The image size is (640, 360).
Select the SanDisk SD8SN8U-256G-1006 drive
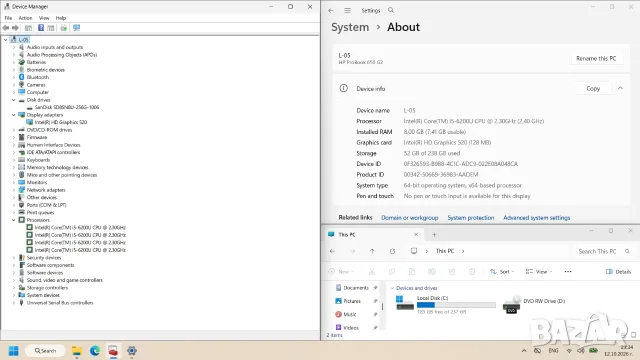point(67,107)
